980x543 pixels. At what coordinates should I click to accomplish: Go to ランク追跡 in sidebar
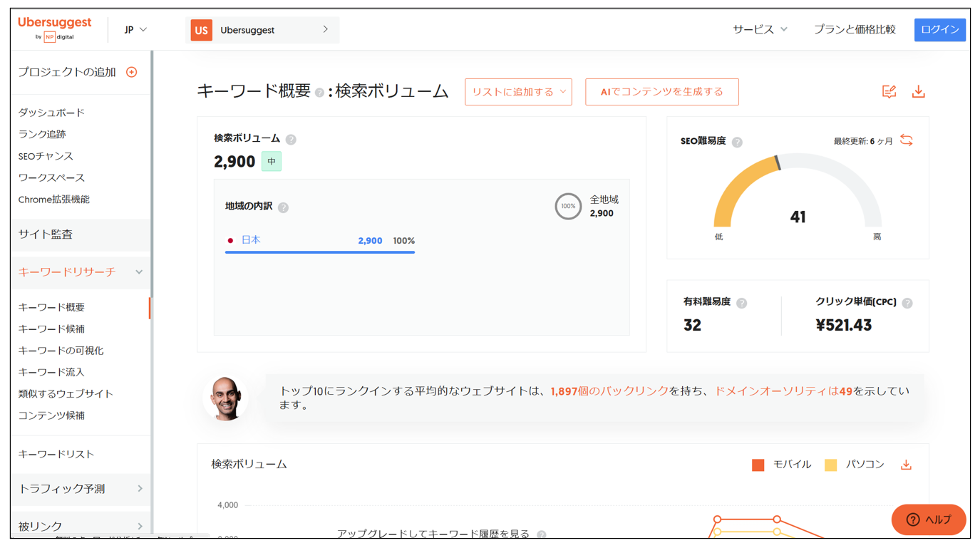pos(42,134)
